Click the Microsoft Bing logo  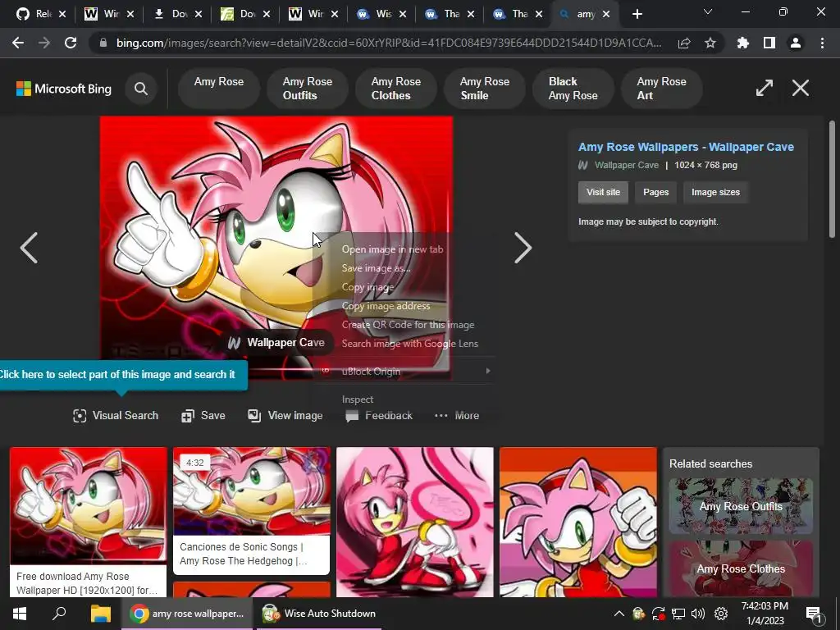click(x=64, y=89)
